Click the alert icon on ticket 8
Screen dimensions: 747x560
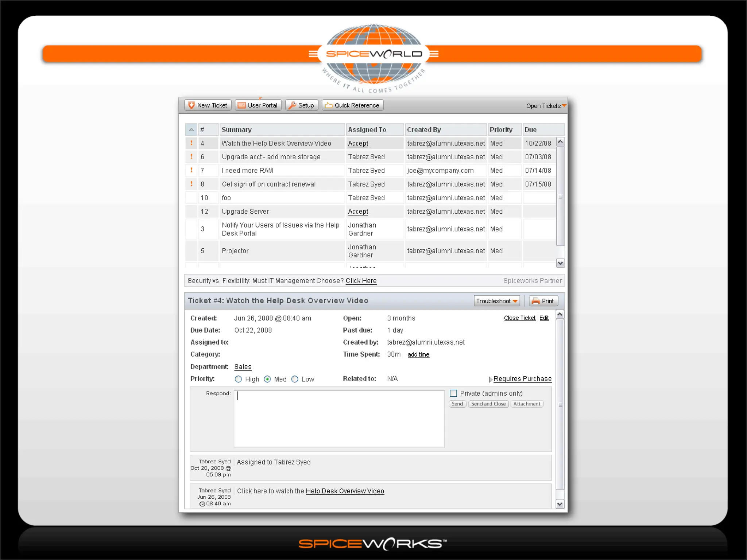(191, 184)
